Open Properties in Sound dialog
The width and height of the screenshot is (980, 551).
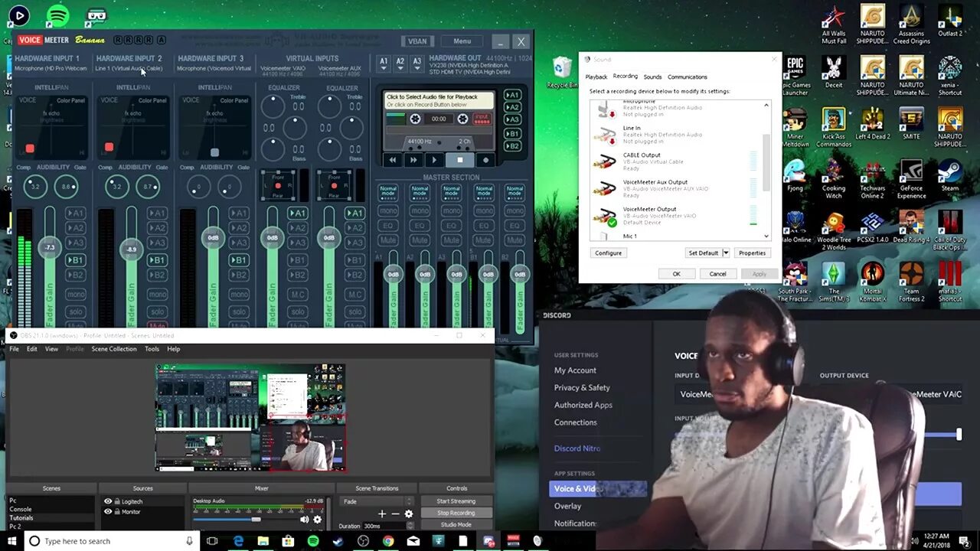tap(752, 253)
